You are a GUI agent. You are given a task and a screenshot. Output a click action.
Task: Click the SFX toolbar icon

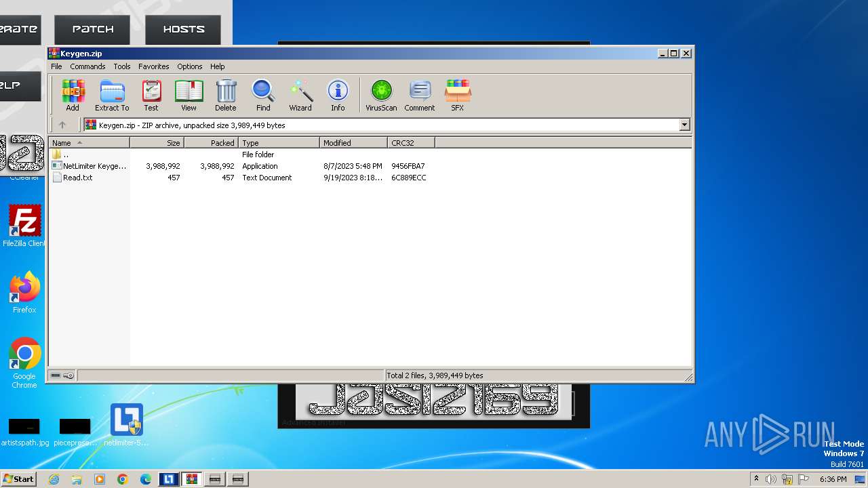pyautogui.click(x=458, y=95)
